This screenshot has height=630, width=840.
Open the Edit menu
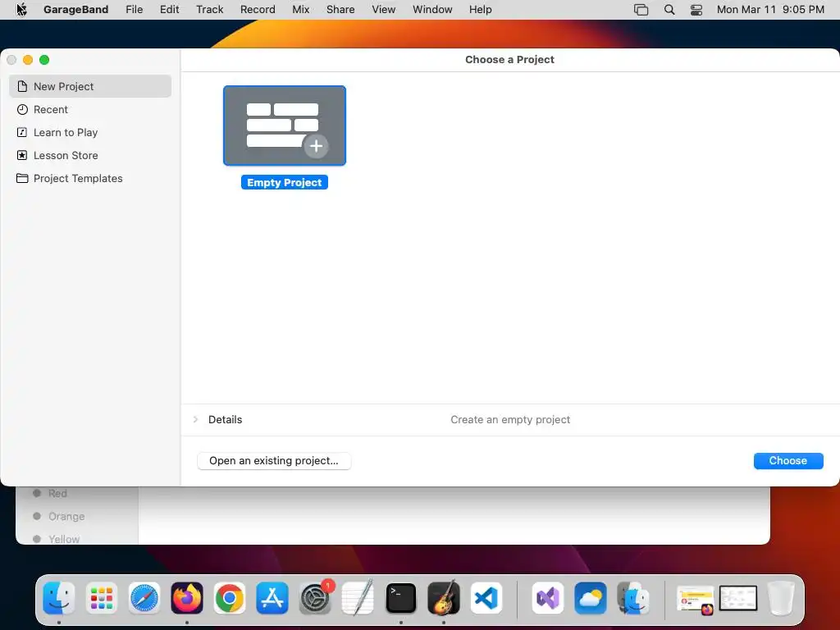tap(169, 9)
